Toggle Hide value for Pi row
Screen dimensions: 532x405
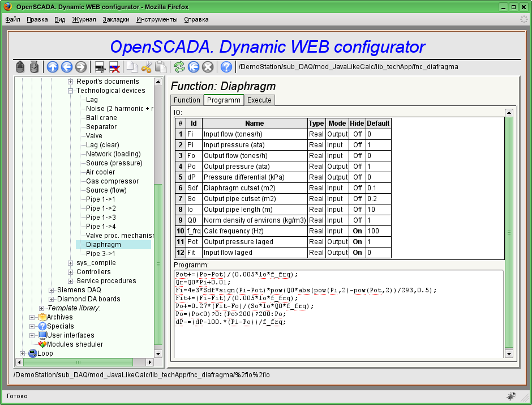pyautogui.click(x=357, y=145)
